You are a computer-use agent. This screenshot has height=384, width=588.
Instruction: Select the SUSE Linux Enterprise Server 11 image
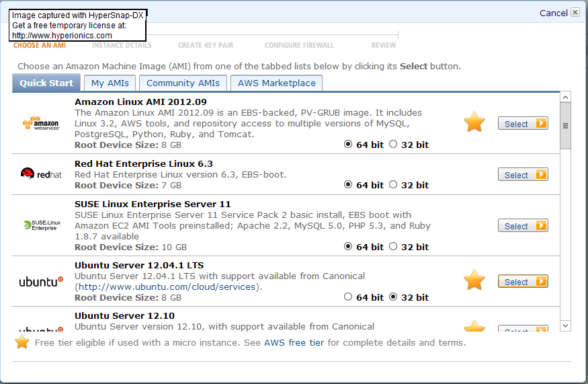tap(523, 225)
